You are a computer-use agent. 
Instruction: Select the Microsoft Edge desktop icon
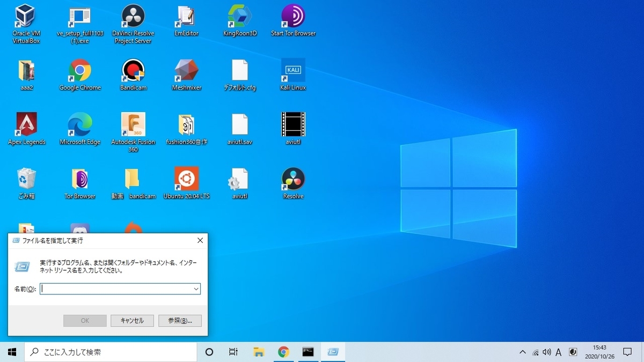80,129
